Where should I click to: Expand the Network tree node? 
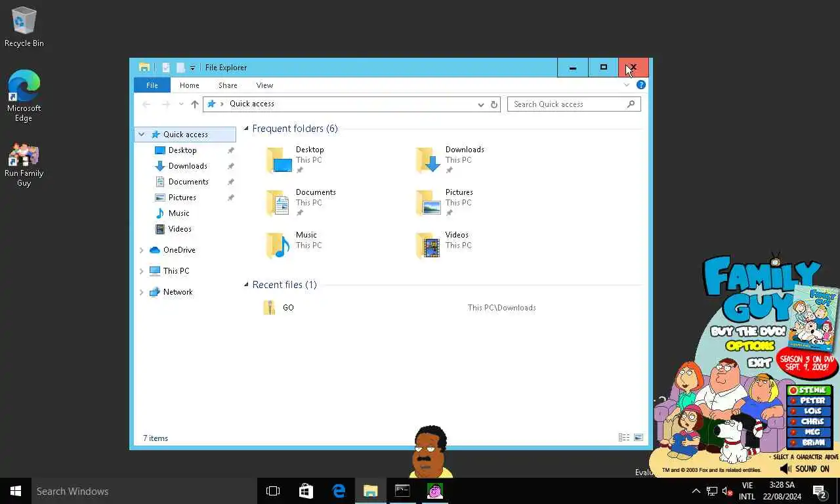tap(141, 292)
